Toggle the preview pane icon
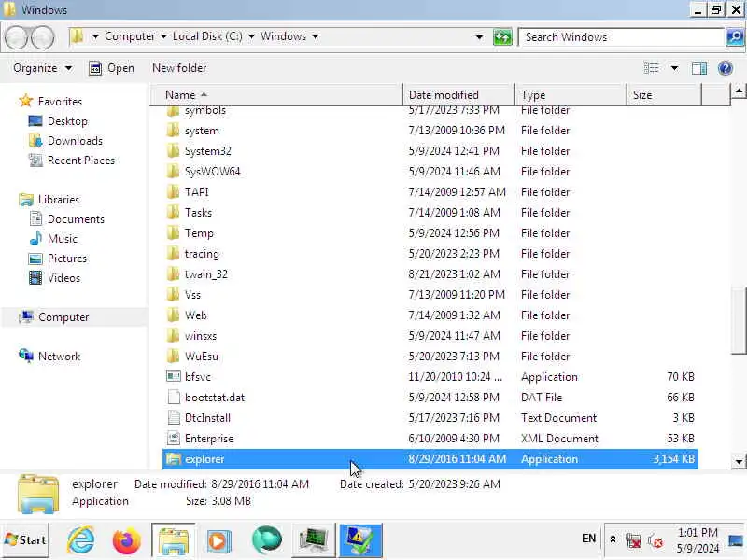 click(699, 68)
